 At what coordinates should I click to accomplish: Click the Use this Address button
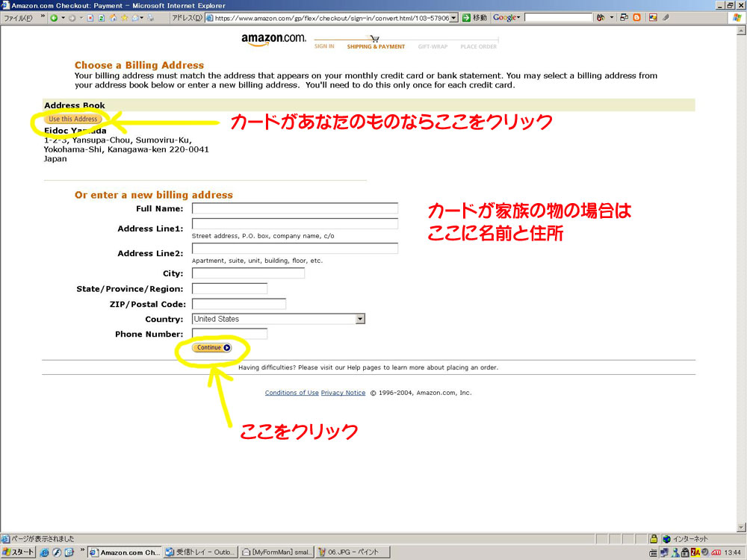click(x=73, y=119)
